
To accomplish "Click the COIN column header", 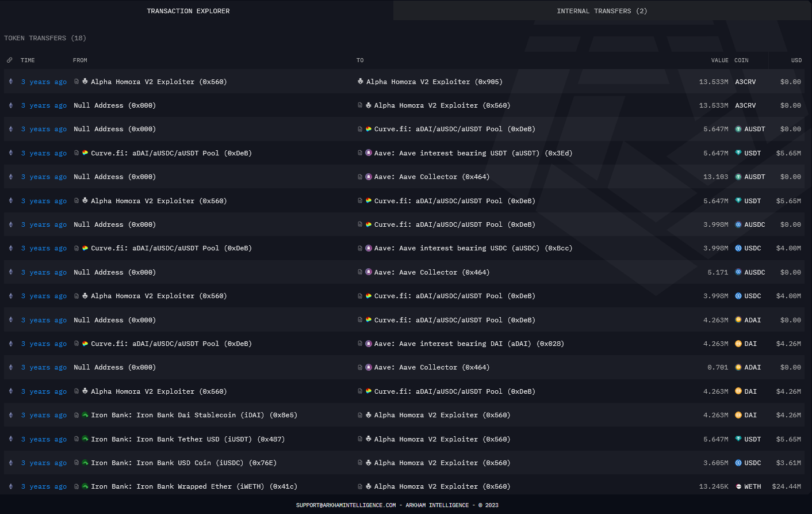I will tap(741, 60).
